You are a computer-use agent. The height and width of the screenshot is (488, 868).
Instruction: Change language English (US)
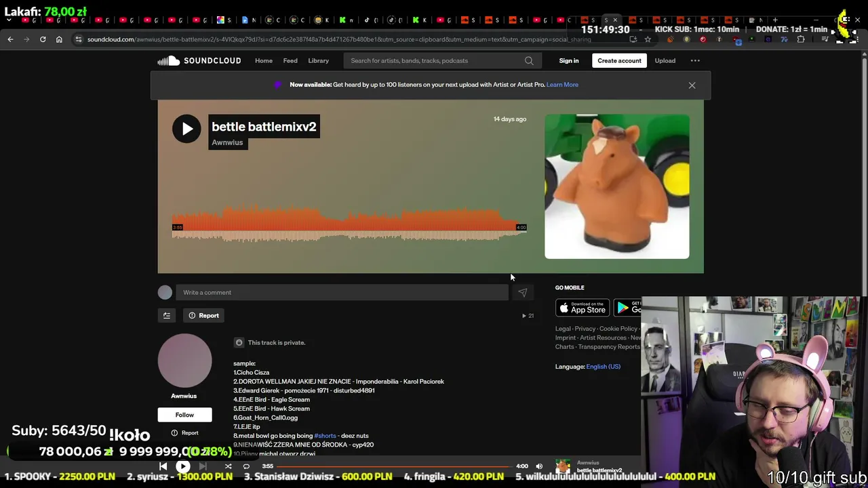(604, 367)
